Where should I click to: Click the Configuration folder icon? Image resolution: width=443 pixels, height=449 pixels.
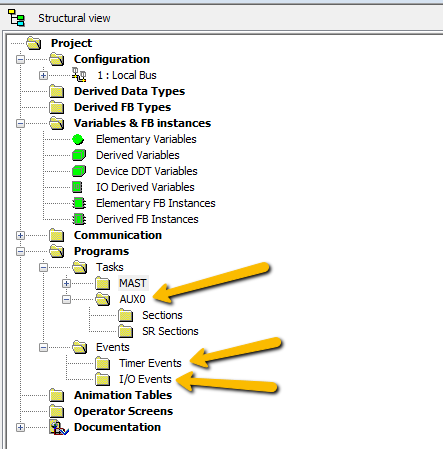point(57,59)
